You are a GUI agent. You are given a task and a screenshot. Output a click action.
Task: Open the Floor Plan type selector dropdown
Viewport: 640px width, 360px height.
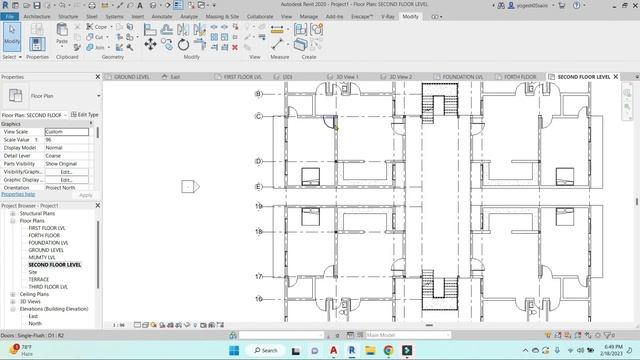pos(98,96)
